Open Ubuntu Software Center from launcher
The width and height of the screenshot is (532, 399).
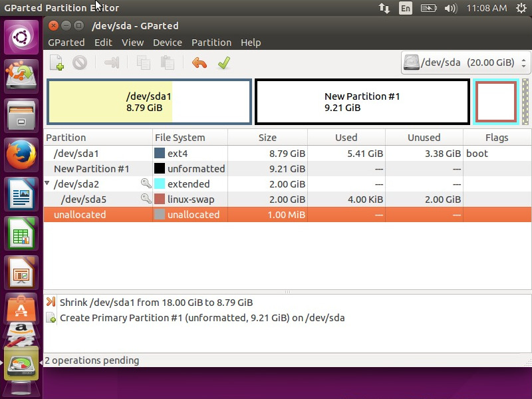[21, 308]
